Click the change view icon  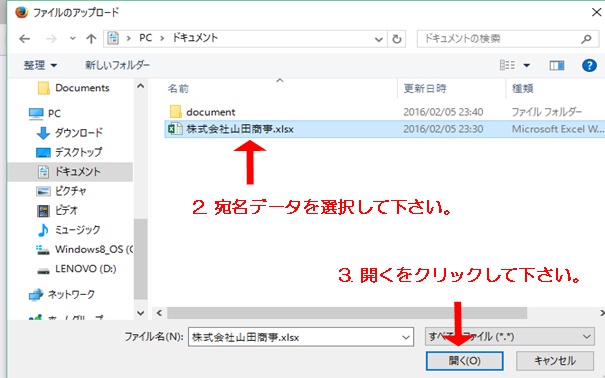[x=507, y=65]
